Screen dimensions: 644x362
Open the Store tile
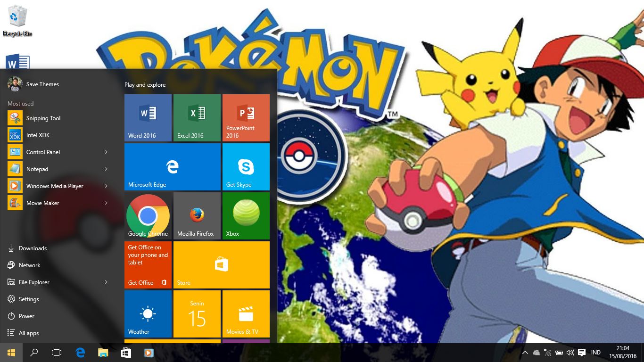click(222, 265)
